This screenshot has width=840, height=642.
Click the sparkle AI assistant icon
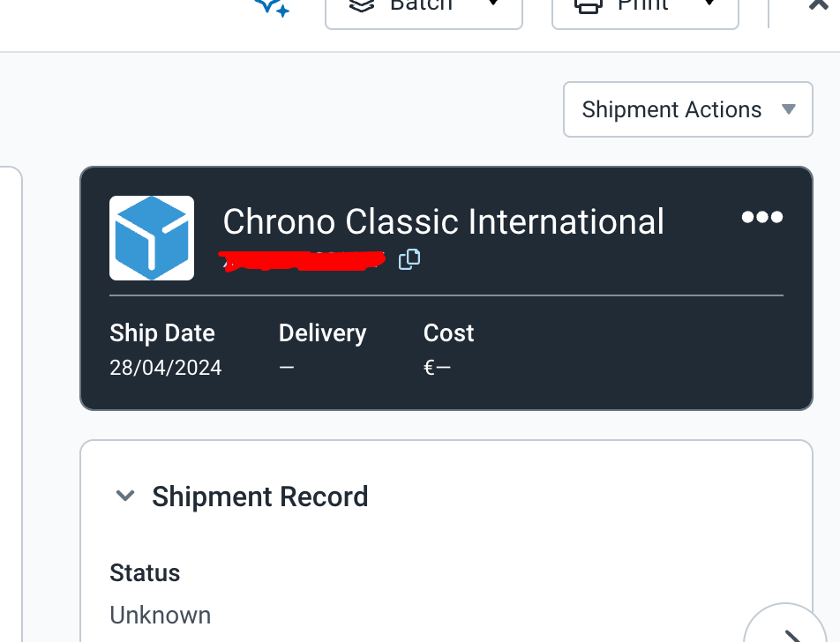[272, 8]
